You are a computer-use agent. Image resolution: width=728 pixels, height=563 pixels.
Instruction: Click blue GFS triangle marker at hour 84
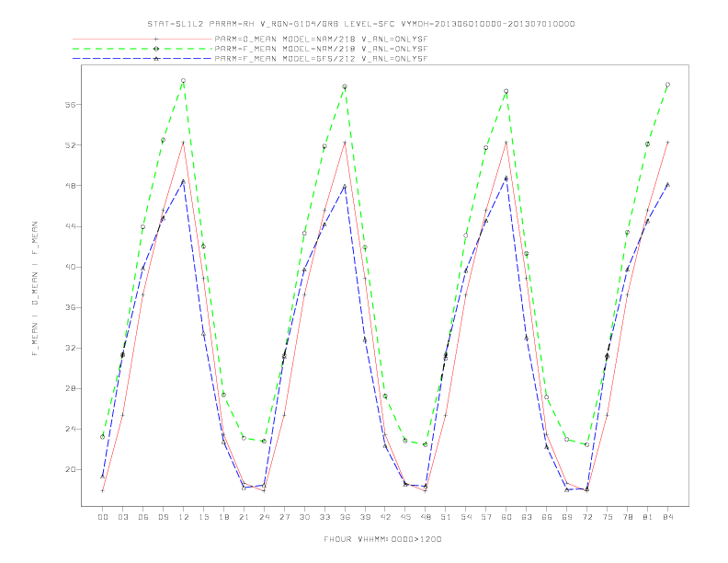pyautogui.click(x=667, y=184)
